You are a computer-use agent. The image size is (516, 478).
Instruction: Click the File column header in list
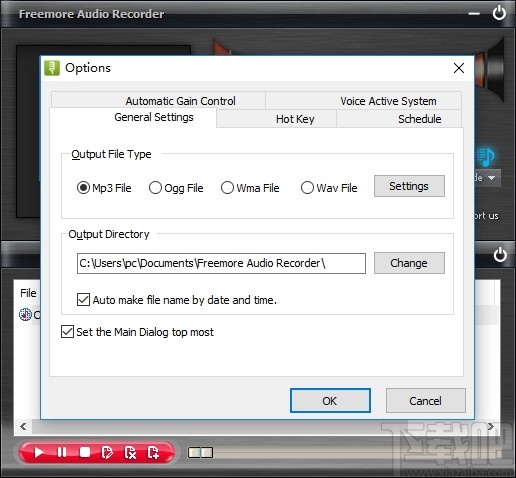coord(28,293)
